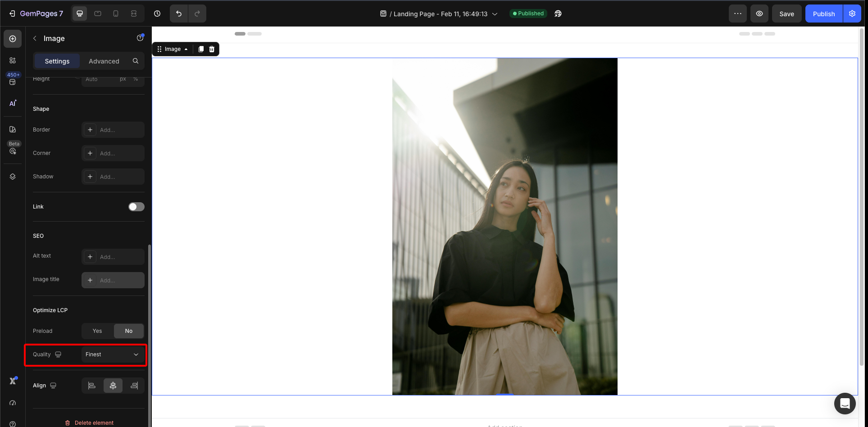The width and height of the screenshot is (868, 427).
Task: Open the three-dots more options menu
Action: pyautogui.click(x=738, y=14)
